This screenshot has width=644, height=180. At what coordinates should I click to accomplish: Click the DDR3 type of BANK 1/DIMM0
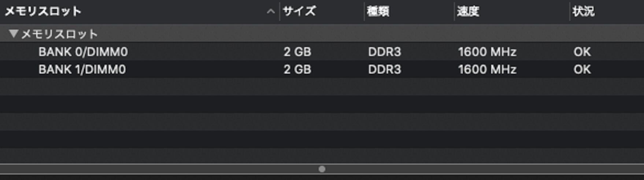384,69
